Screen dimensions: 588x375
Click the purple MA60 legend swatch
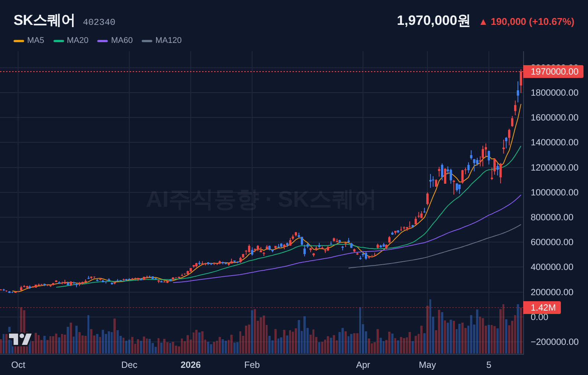click(103, 41)
